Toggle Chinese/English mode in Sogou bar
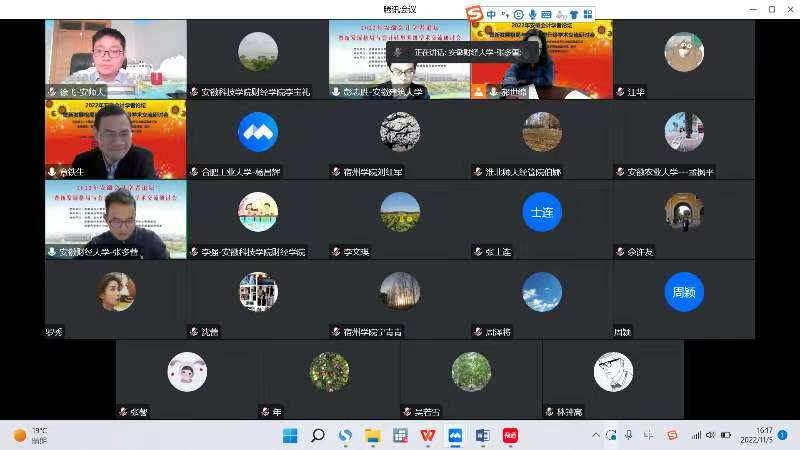 (x=493, y=14)
